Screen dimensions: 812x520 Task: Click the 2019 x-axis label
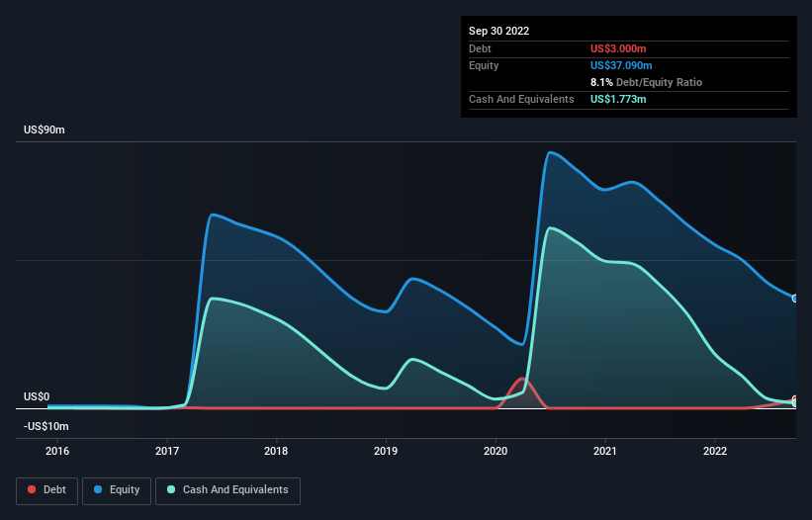386,451
